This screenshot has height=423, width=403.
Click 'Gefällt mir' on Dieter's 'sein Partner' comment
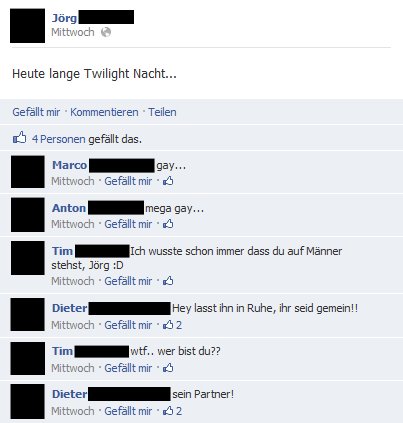128,411
